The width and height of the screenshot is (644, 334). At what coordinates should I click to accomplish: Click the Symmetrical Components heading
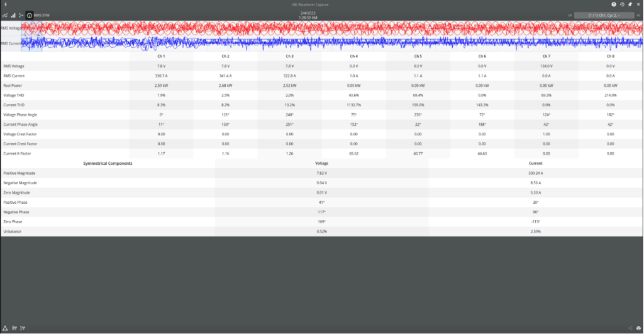(108, 164)
